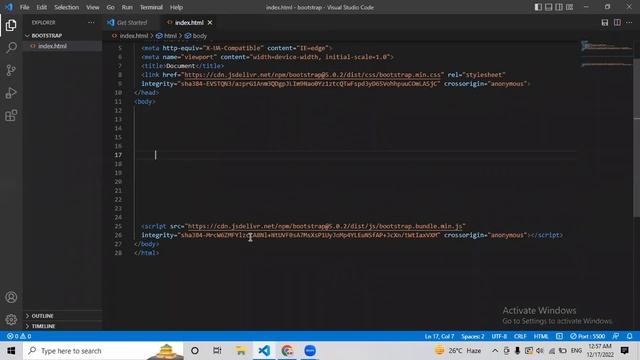Open the Run and Debug view
This screenshot has height=360, width=640.
point(11,93)
